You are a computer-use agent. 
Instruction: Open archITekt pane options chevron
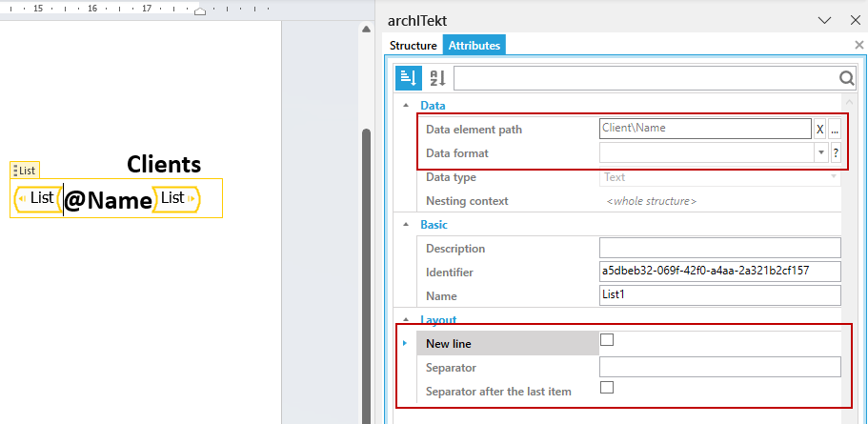825,20
